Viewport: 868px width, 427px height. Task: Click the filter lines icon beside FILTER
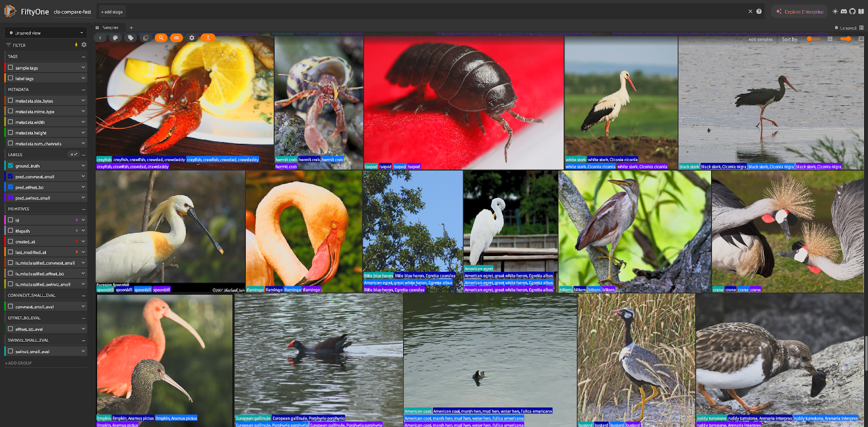coord(8,45)
